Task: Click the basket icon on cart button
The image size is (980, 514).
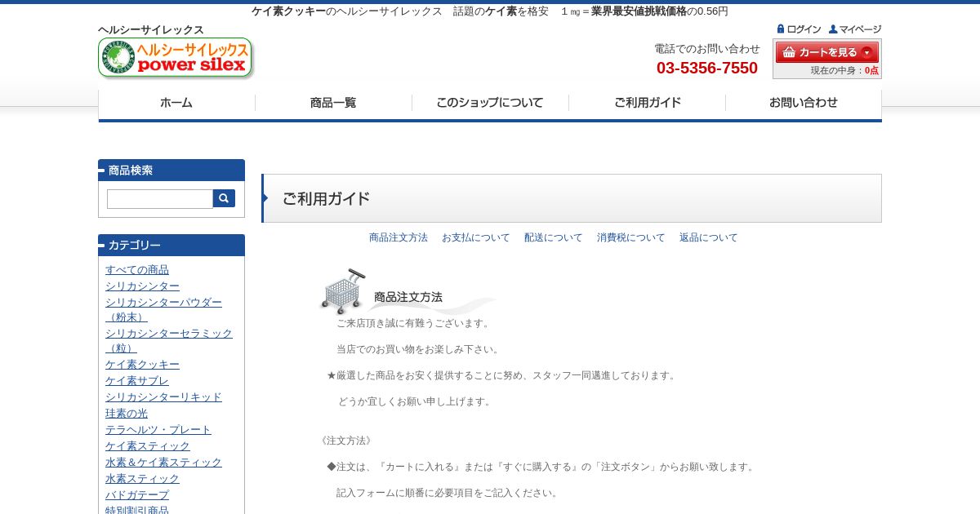Action: coord(788,52)
